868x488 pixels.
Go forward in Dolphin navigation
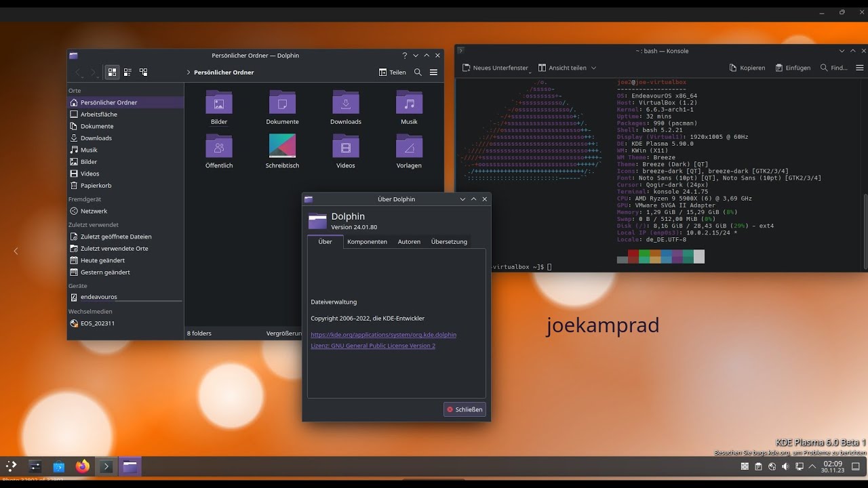pyautogui.click(x=94, y=72)
